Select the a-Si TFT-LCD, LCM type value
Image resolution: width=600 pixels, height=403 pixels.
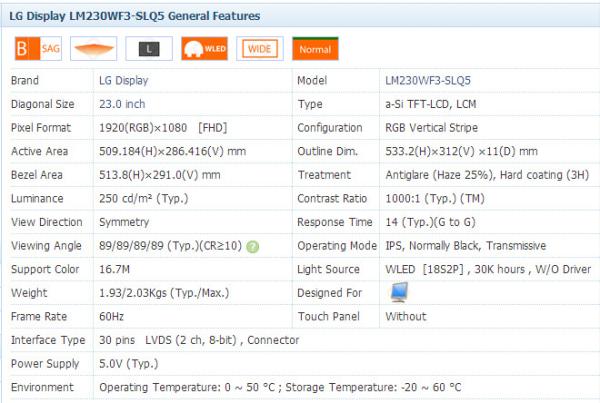[430, 104]
